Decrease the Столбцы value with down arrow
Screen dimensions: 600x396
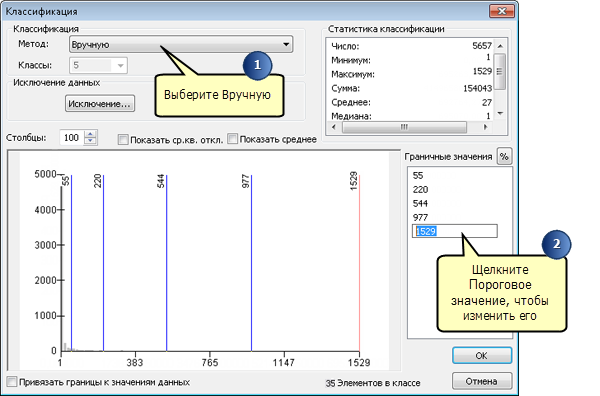[90, 141]
